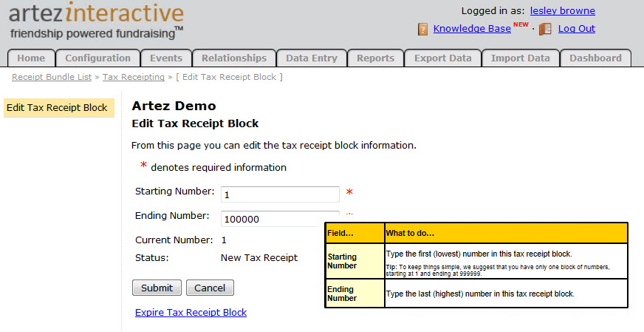Switch to the Configuration tab
The width and height of the screenshot is (644, 332).
pos(97,58)
